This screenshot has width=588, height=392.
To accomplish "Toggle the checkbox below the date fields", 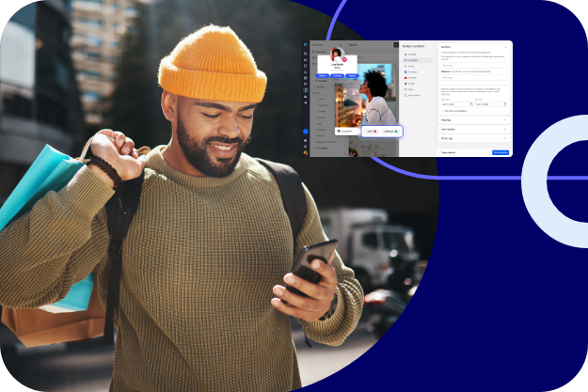I will click(x=442, y=111).
